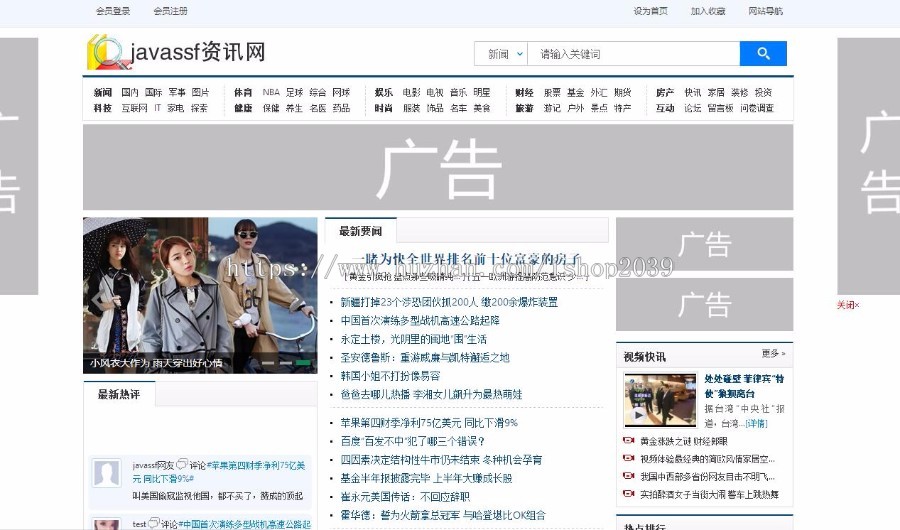Click the large top 广告 banner
Viewport: 900px width, 530px height.
438,167
